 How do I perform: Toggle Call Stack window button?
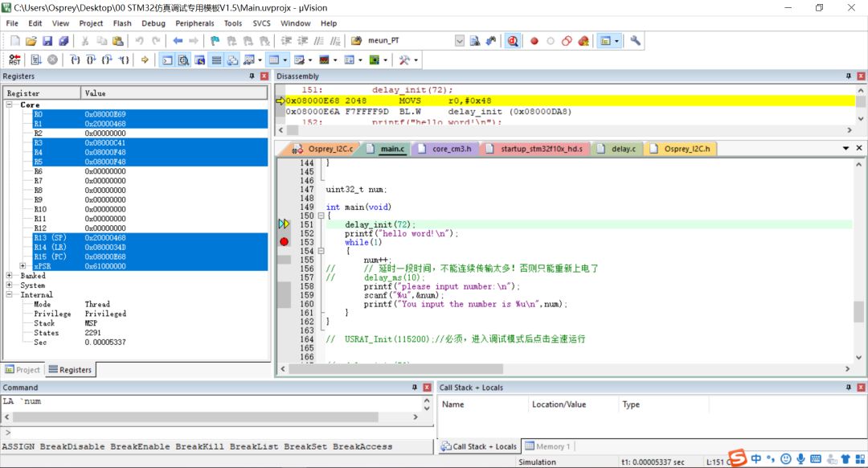232,60
